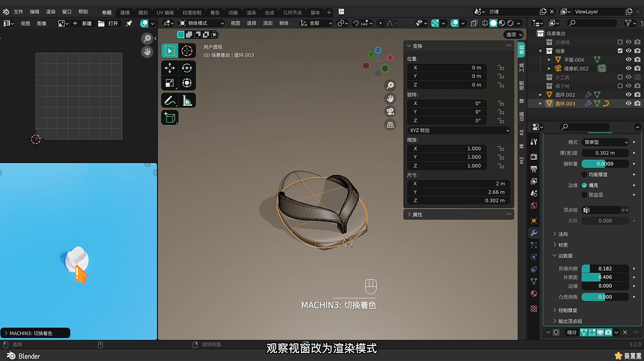Screen dimensions: 644x361
Task: Click the viewport pan hand icon
Action: (x=390, y=98)
